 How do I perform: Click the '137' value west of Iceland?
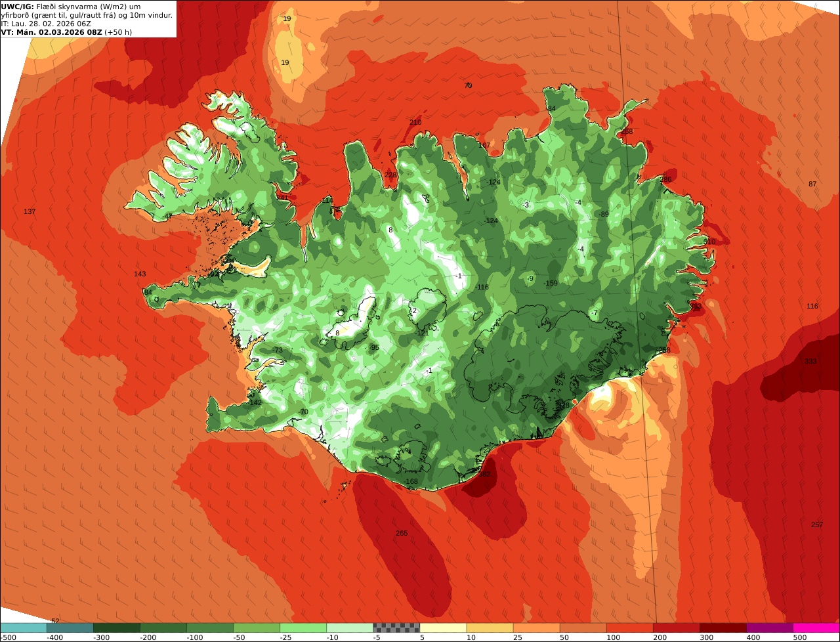coord(30,211)
